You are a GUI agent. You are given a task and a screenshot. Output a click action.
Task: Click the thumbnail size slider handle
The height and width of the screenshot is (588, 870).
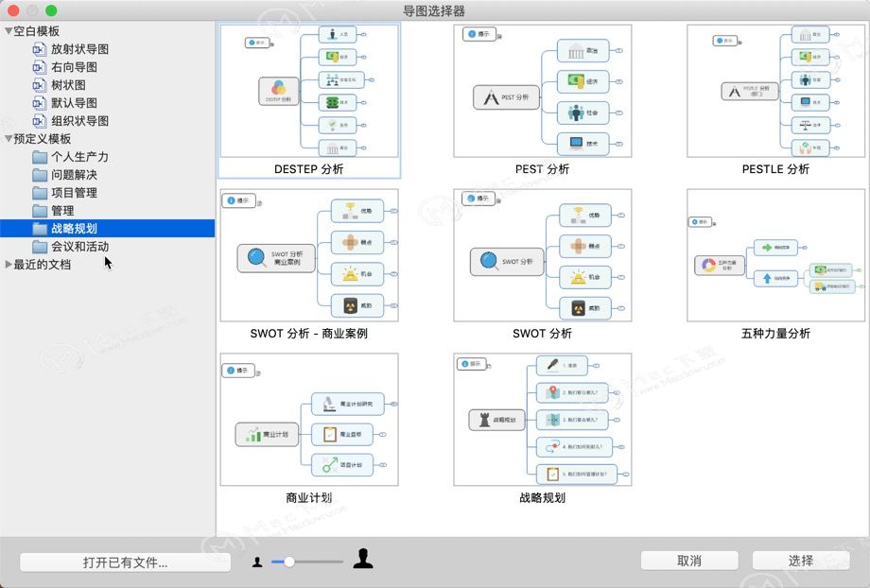289,562
